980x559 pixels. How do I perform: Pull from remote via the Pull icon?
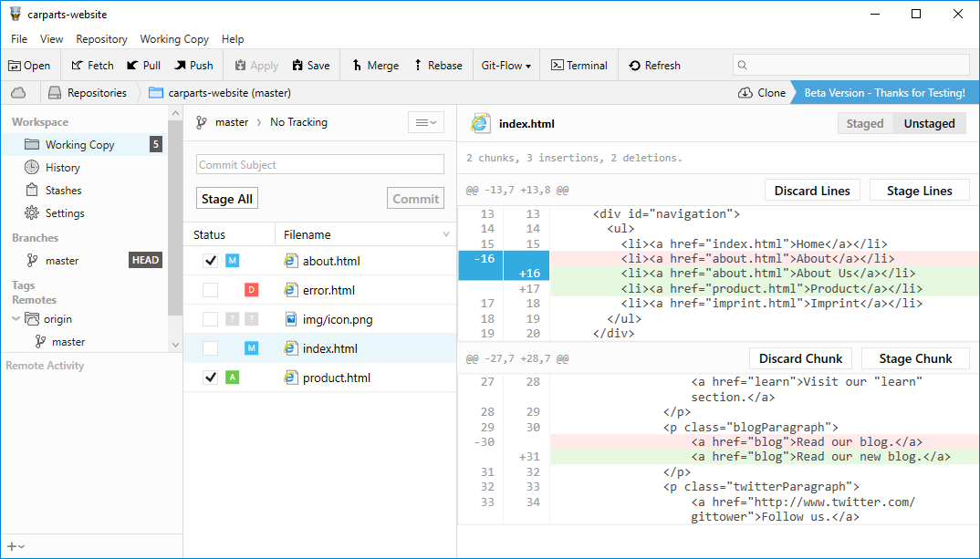(x=142, y=65)
